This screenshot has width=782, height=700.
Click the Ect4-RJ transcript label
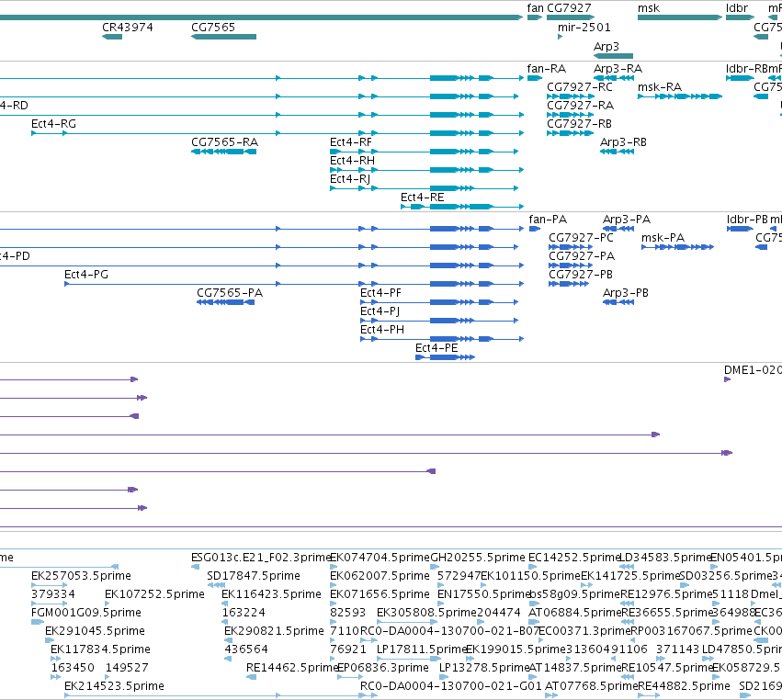pos(349,179)
